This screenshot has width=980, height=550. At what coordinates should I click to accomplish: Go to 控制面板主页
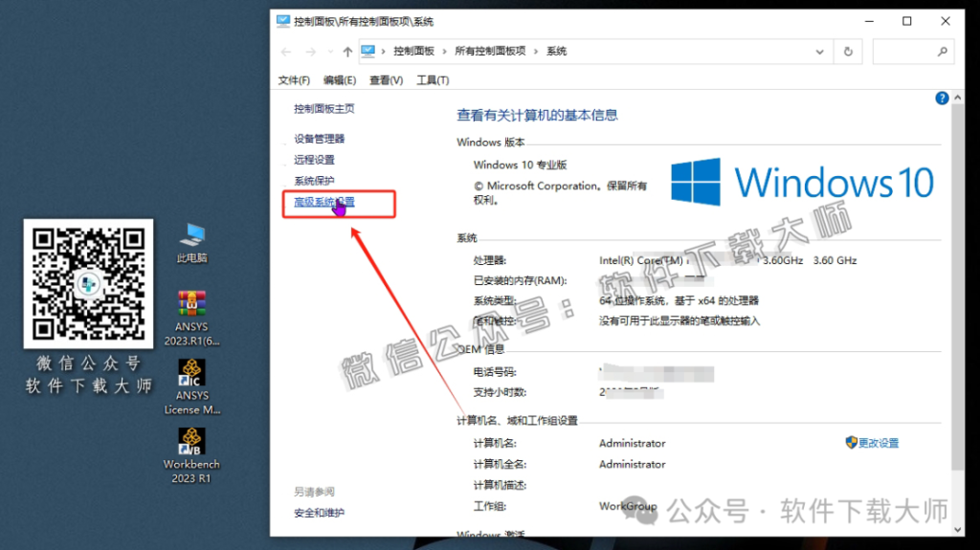(x=324, y=109)
